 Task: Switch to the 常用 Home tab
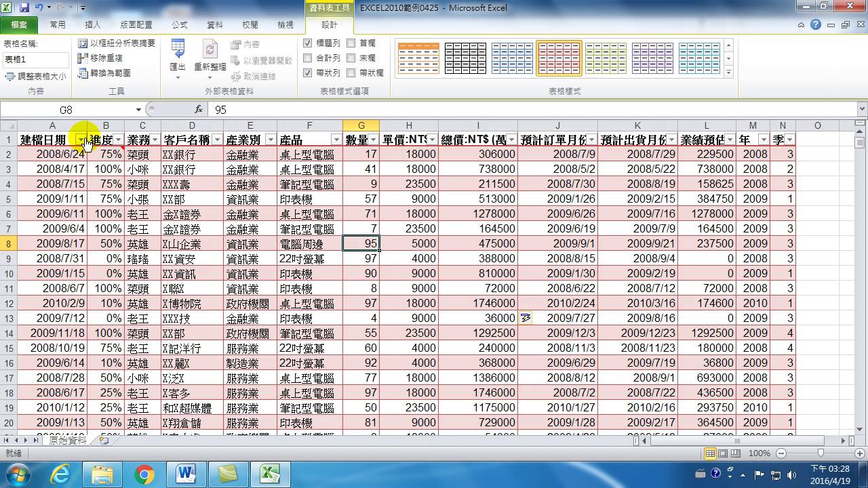(58, 24)
